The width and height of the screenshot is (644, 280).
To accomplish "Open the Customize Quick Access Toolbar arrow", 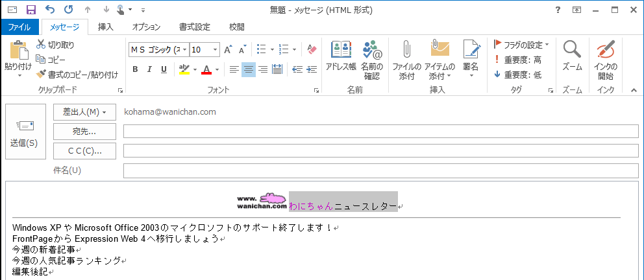I will coord(143,10).
